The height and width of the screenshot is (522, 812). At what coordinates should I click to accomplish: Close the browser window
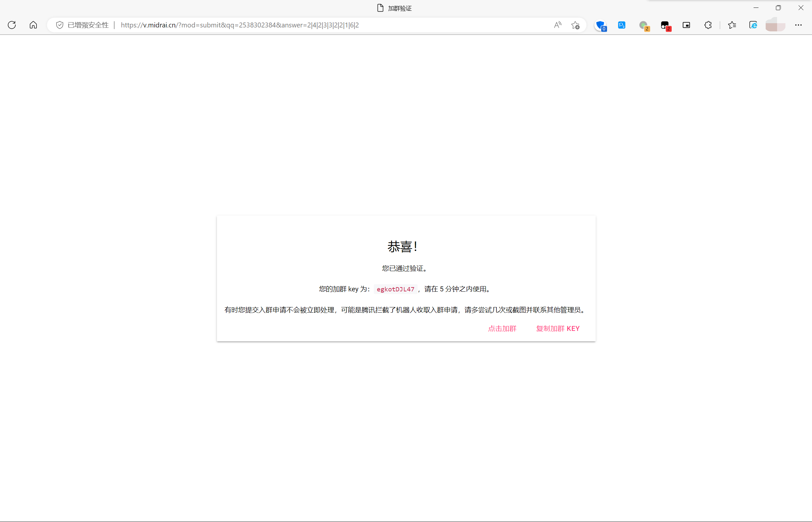tap(801, 8)
